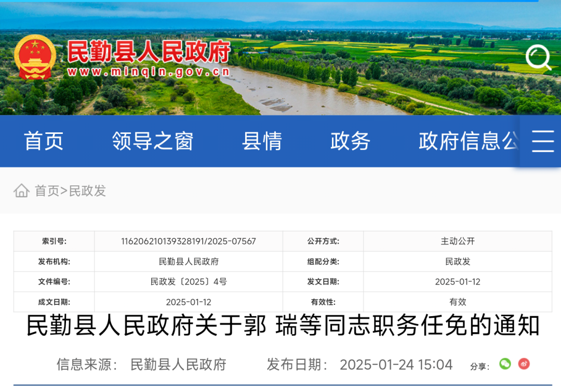Viewport: 561px width, 392px height.
Task: Click 民政发 in the breadcrumb trail
Action: [x=87, y=191]
